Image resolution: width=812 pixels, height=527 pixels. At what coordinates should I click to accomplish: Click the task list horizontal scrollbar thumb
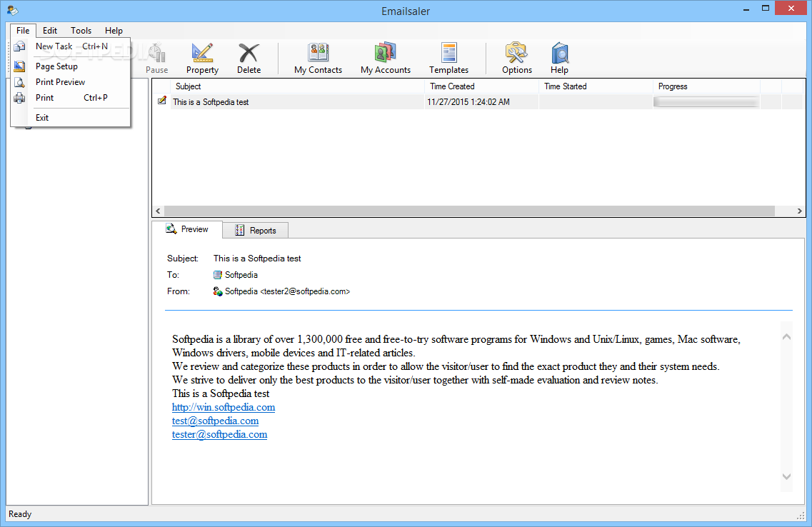tap(469, 211)
